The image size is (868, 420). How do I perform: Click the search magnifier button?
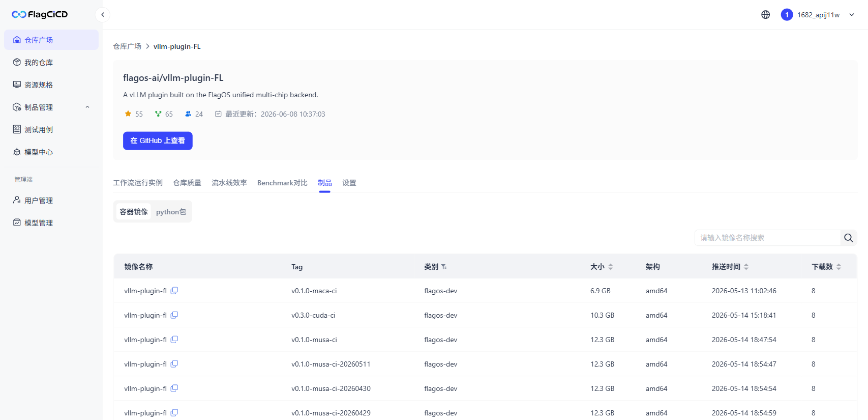pos(848,238)
